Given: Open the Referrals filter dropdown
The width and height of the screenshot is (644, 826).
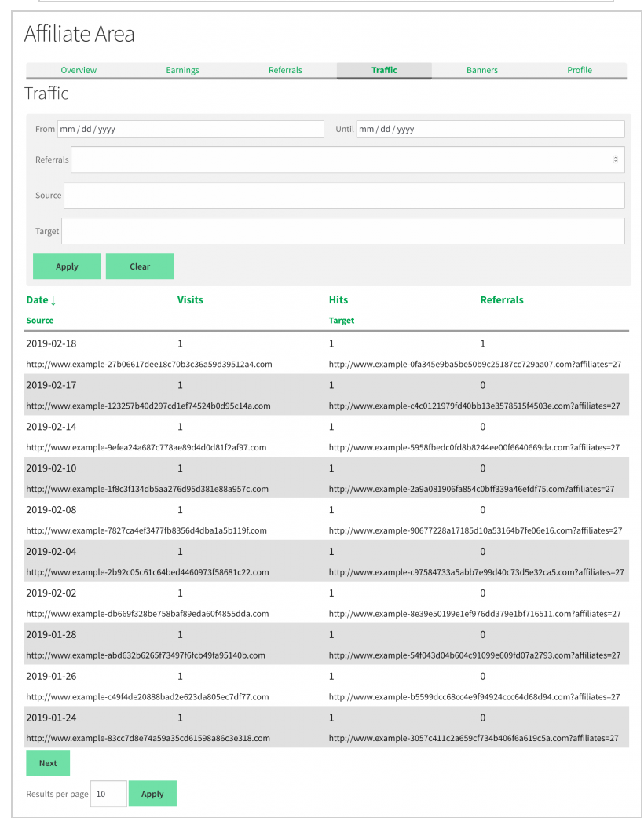Looking at the screenshot, I should click(x=346, y=160).
